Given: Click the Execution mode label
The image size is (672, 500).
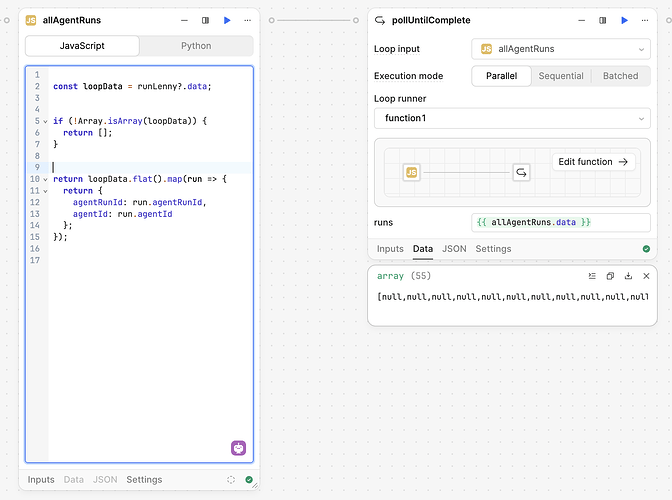Looking at the screenshot, I should point(408,76).
